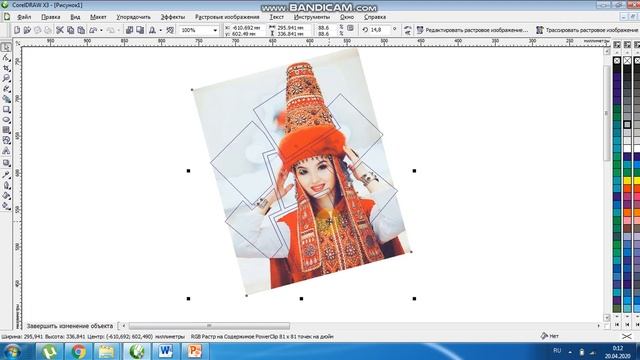Open Windows Start menu
This screenshot has height=360, width=640.
coord(12,351)
